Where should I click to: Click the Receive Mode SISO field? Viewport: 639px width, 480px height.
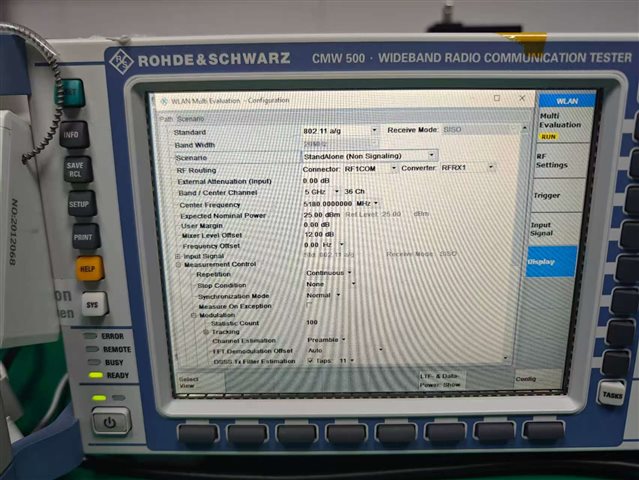click(479, 130)
